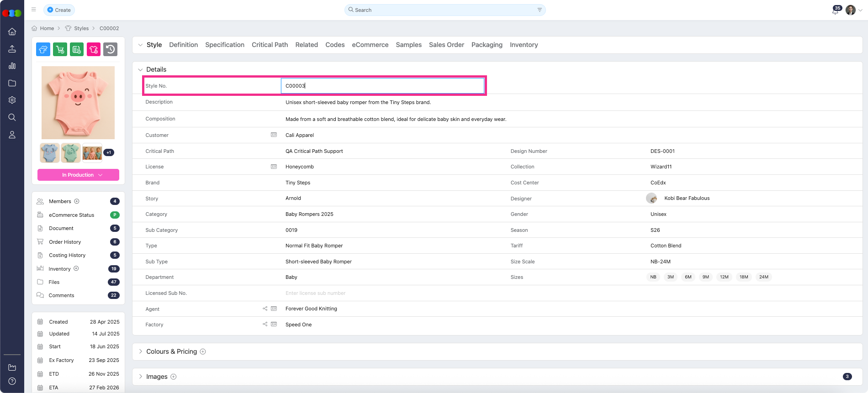
Task: Select the NB size chip
Action: pos(653,277)
